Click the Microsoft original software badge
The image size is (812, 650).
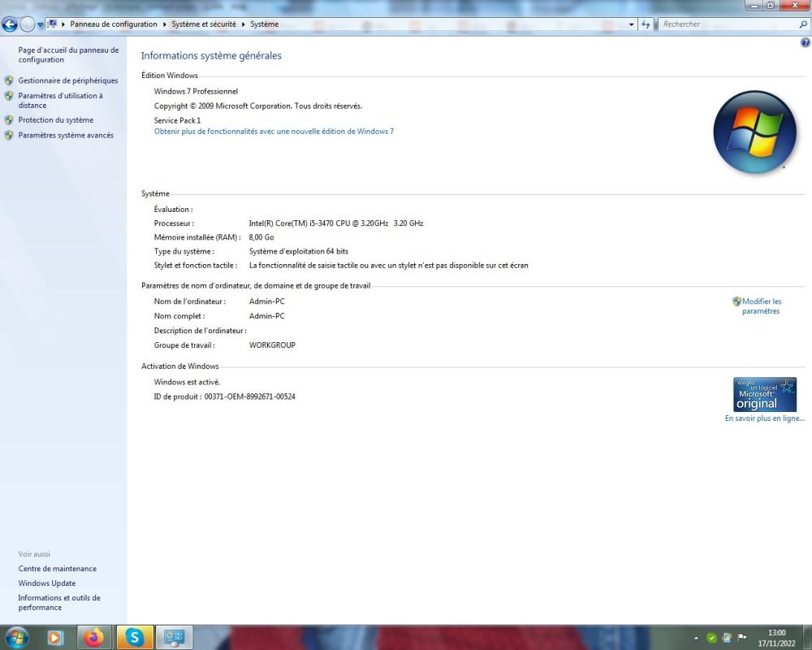765,394
